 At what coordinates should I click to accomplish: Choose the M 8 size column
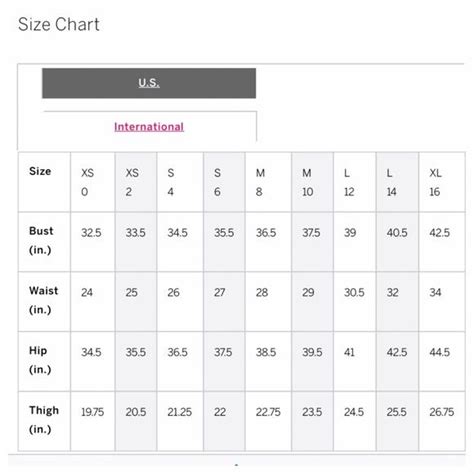pyautogui.click(x=268, y=182)
